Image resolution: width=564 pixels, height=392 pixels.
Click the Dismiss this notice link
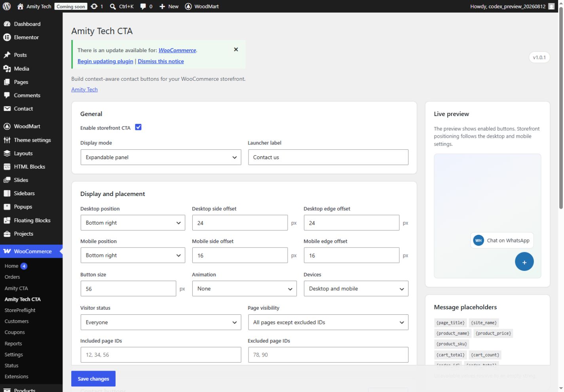point(161,61)
